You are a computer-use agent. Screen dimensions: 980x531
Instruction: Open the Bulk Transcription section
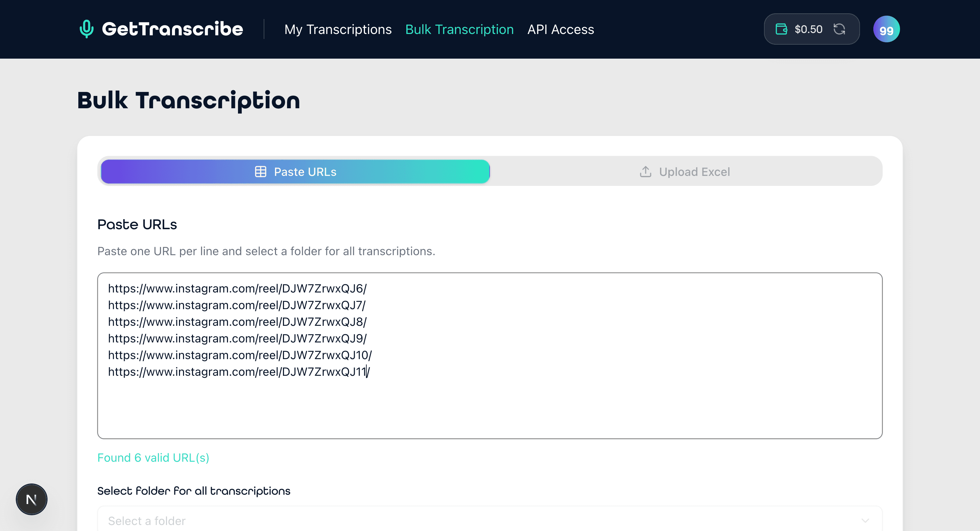[x=459, y=29]
